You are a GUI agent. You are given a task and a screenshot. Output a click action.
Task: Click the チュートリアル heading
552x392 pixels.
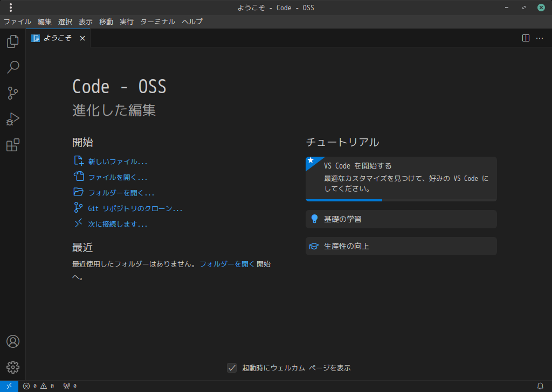coord(342,142)
